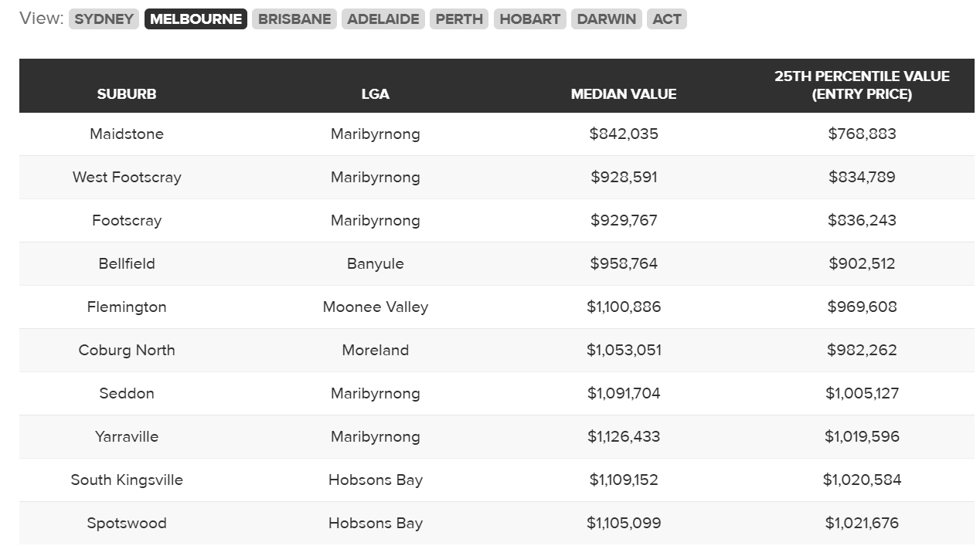Click the $1,021,676 entry price

tap(862, 523)
